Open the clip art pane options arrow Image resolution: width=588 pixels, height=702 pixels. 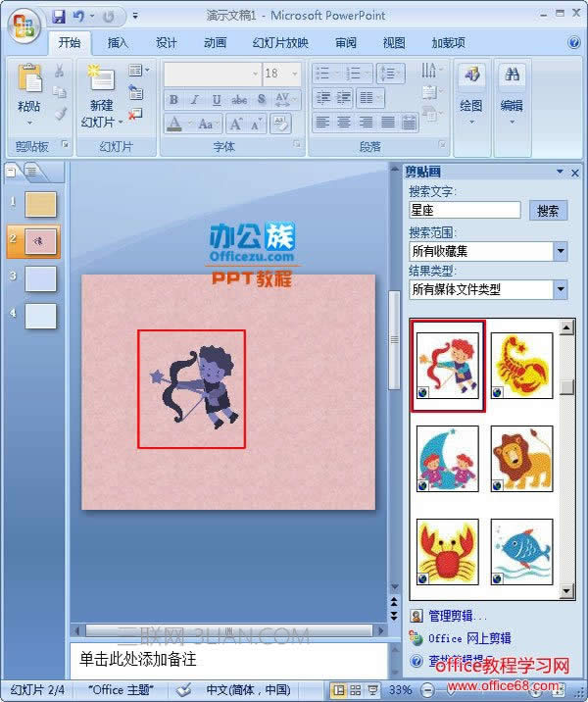[x=560, y=172]
